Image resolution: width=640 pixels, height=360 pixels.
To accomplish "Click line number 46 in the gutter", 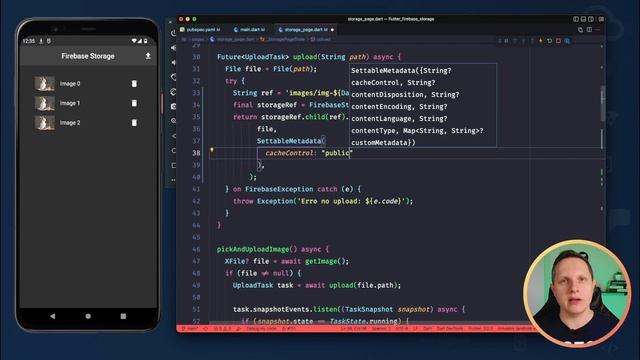I will (196, 249).
